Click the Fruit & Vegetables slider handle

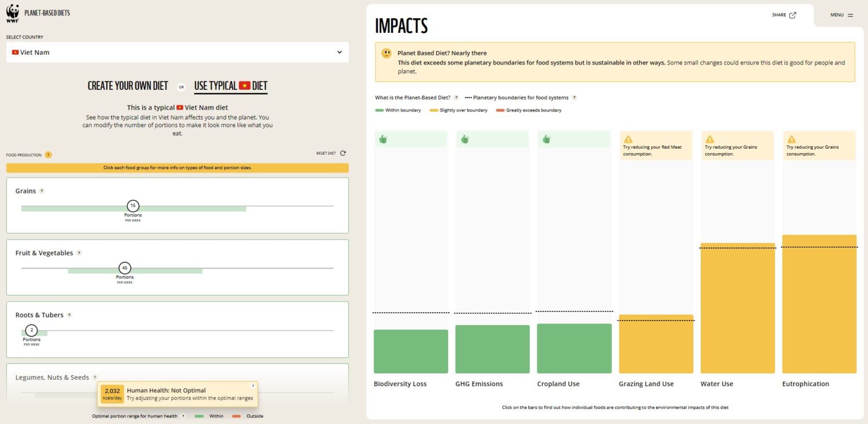click(124, 268)
